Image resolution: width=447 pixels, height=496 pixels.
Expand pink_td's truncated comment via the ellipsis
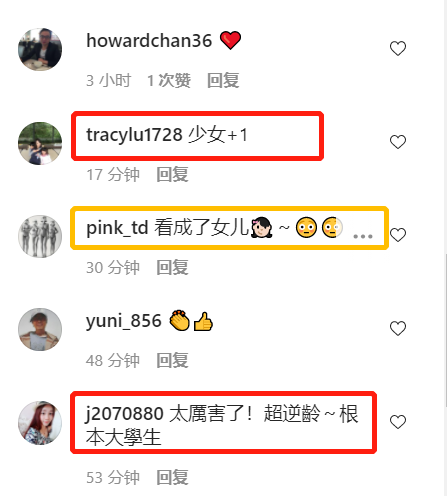tap(363, 236)
